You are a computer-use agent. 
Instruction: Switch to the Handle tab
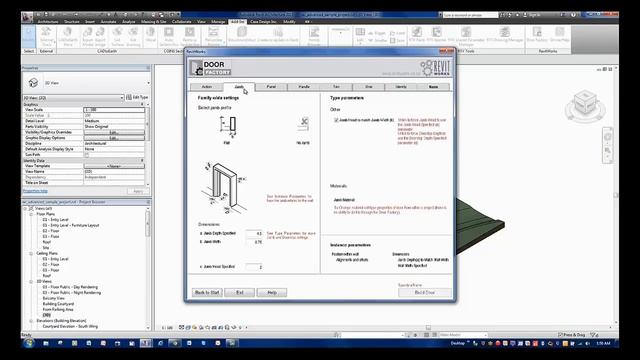tap(304, 87)
